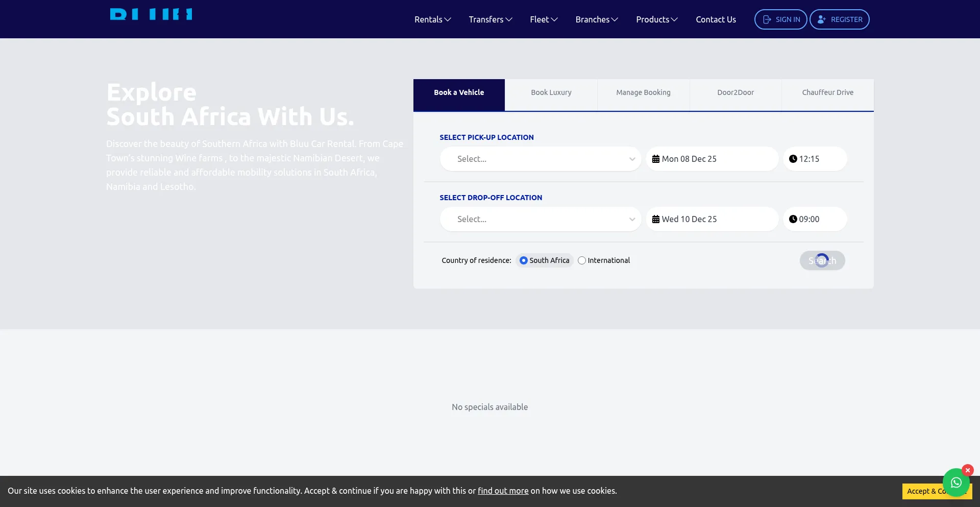Image resolution: width=980 pixels, height=507 pixels.
Task: Accept cookies with Accept & Continue
Action: pos(937,491)
